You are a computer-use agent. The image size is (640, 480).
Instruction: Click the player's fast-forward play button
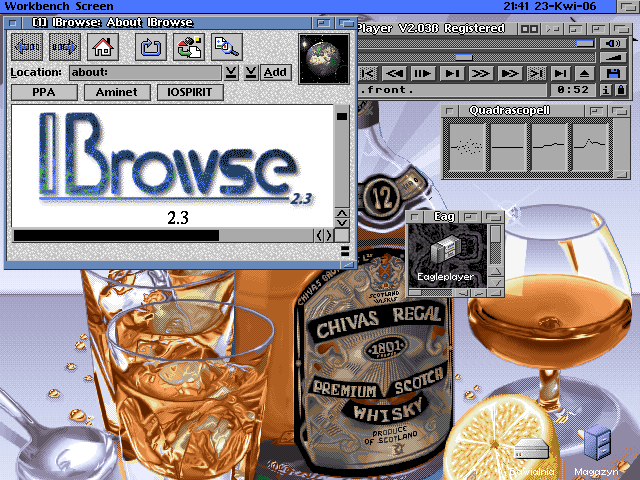509,73
